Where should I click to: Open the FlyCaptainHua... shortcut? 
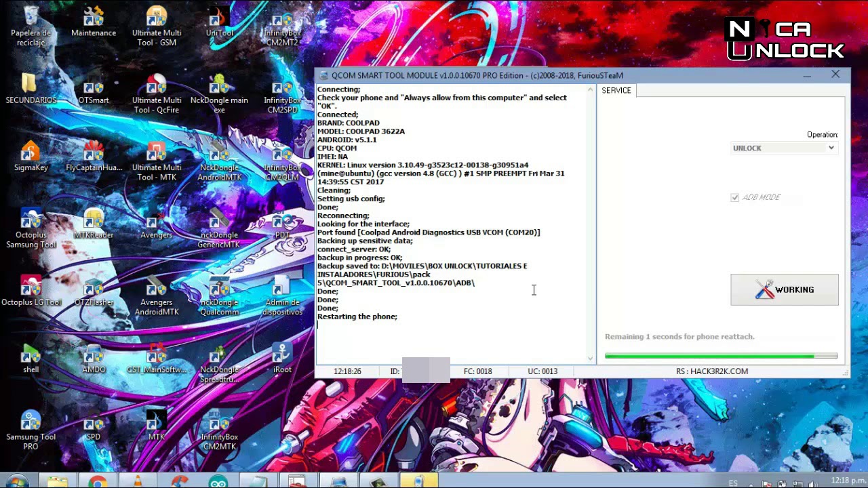(x=94, y=156)
